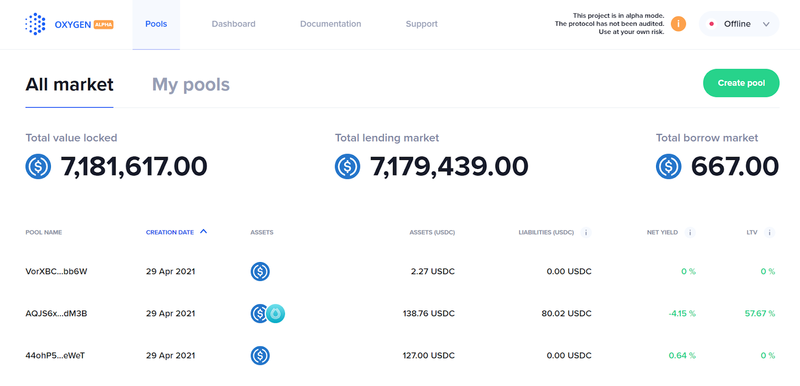Open pool 44ohP5...eWeT
Viewport: 800px width, 386px height.
point(55,355)
